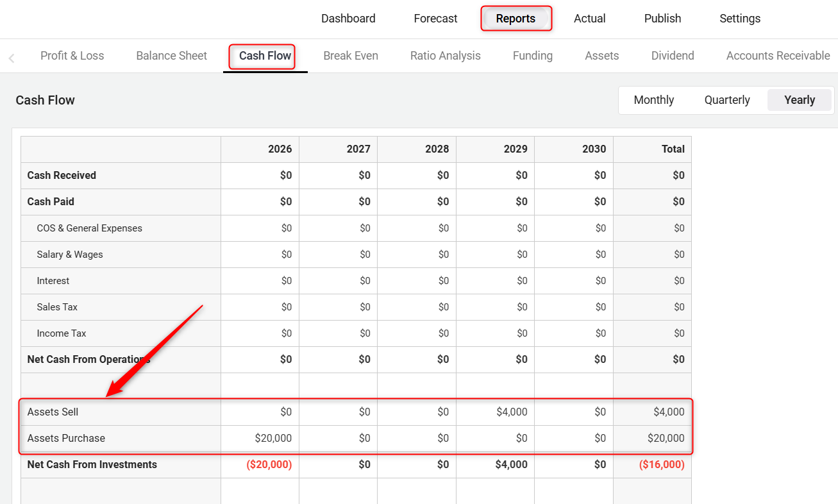Select the Interest row label
Image resolution: width=838 pixels, height=504 pixels.
coord(53,280)
